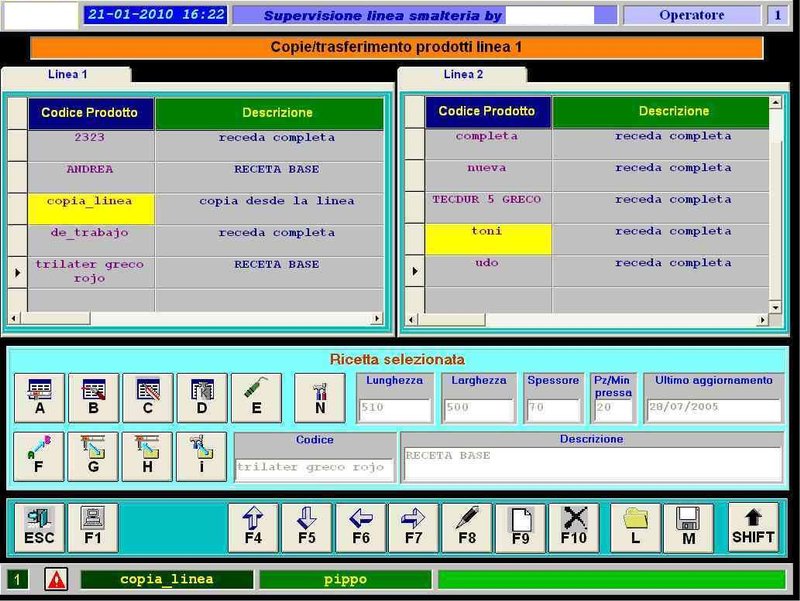This screenshot has width=800, height=601.
Task: Click the Pz/Min pressa input field
Action: pos(613,410)
